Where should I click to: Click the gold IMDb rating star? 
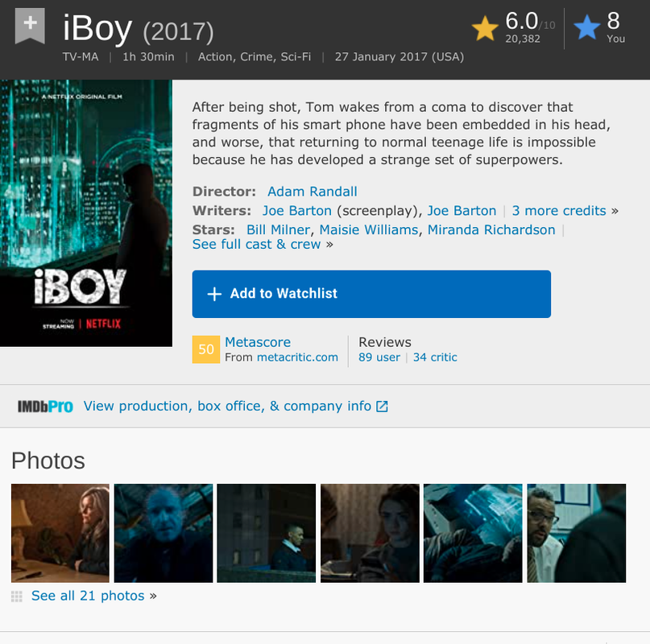coord(485,28)
